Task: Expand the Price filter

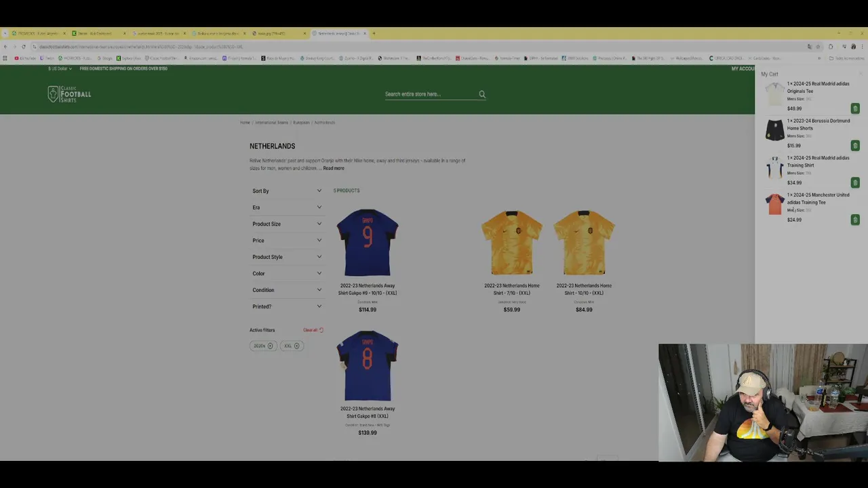Action: (x=287, y=241)
